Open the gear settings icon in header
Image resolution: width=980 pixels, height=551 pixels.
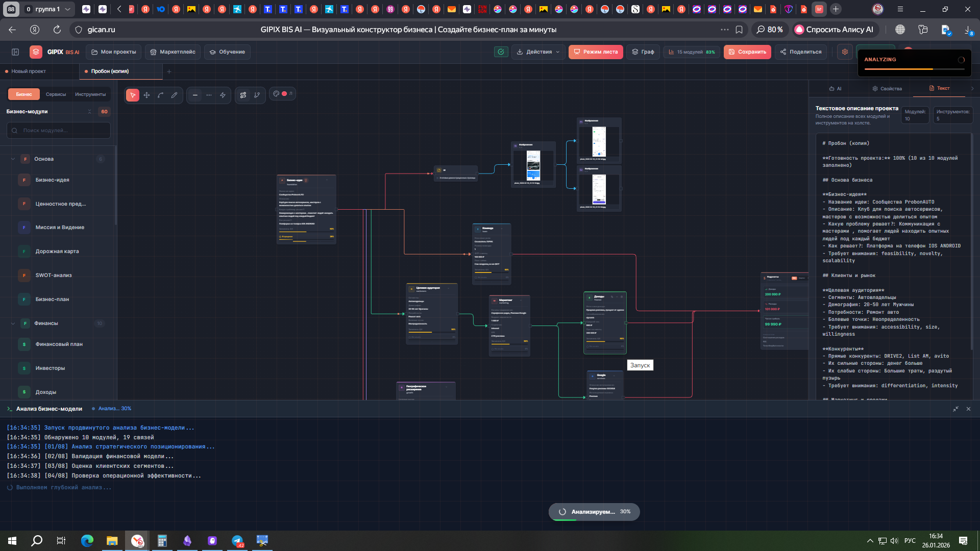(x=845, y=52)
